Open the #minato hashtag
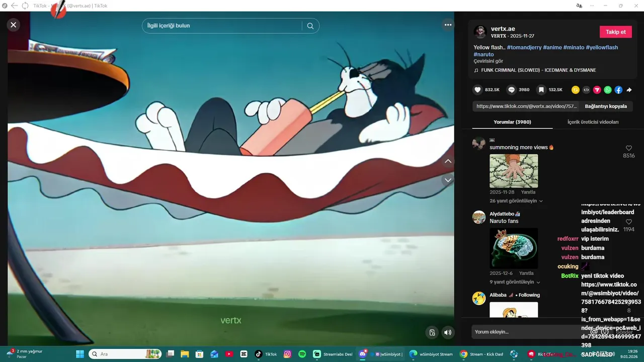Screen dimensions: 644x362 [574, 47]
